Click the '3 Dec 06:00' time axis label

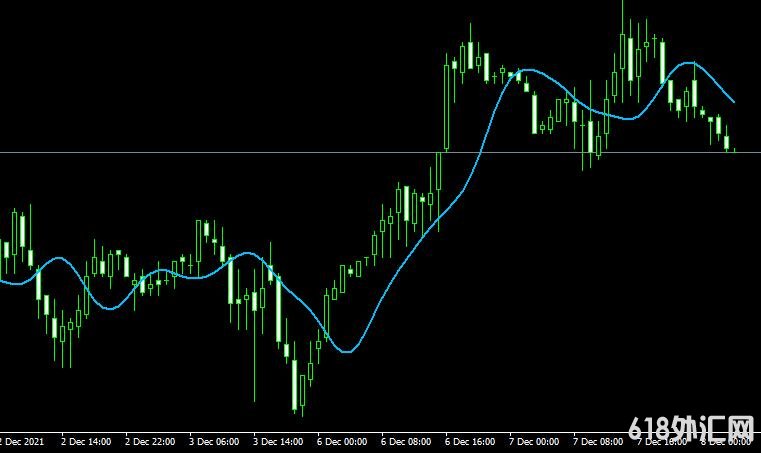pos(214,442)
